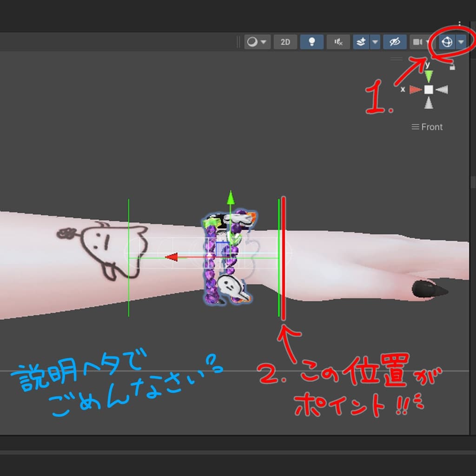The width and height of the screenshot is (476, 476).
Task: Click the scene view vertical scrollbar
Action: pyautogui.click(x=473, y=182)
